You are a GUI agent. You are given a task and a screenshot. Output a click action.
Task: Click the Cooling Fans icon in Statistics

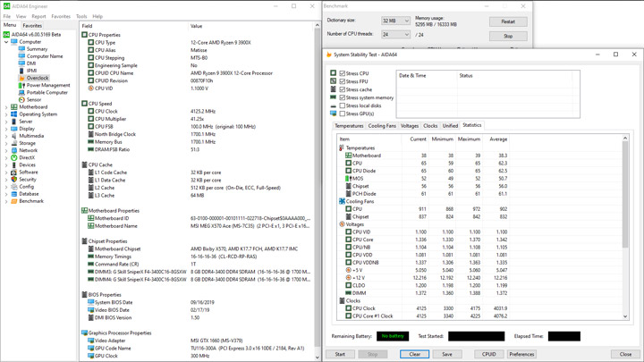click(x=342, y=201)
